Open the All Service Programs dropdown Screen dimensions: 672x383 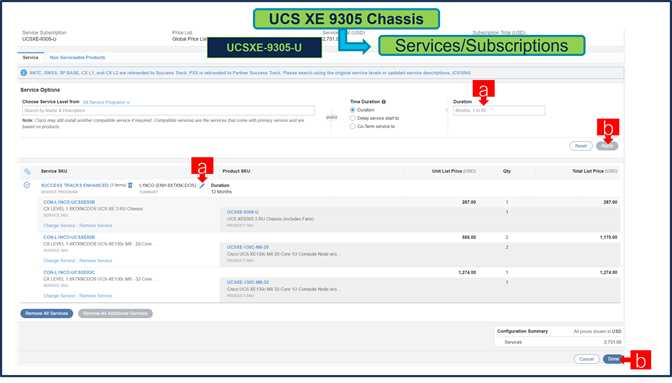(x=106, y=102)
